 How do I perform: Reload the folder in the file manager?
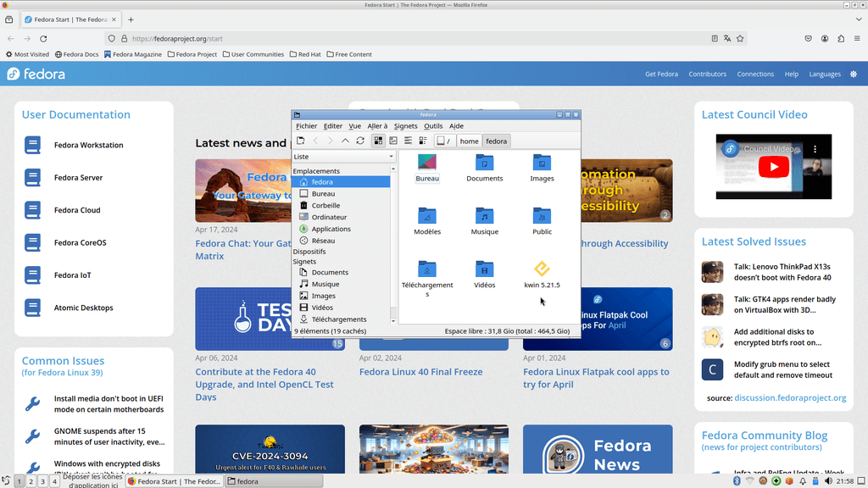coord(359,141)
